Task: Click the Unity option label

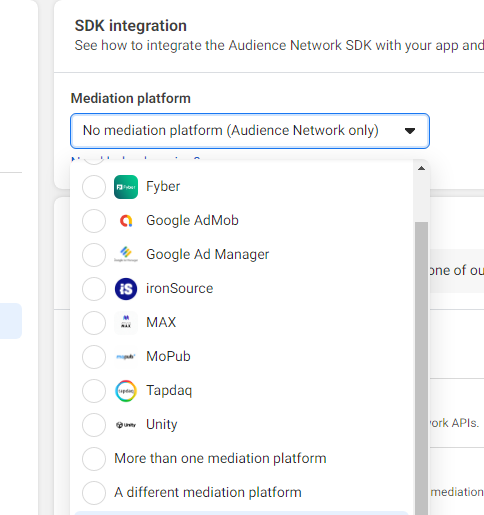Action: coord(162,425)
